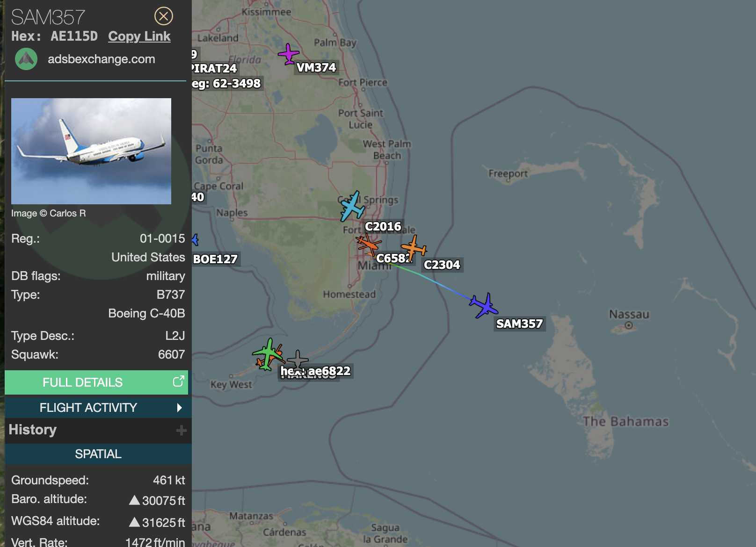The image size is (756, 547).
Task: Select the SAM357 aircraft icon on map
Action: 484,305
